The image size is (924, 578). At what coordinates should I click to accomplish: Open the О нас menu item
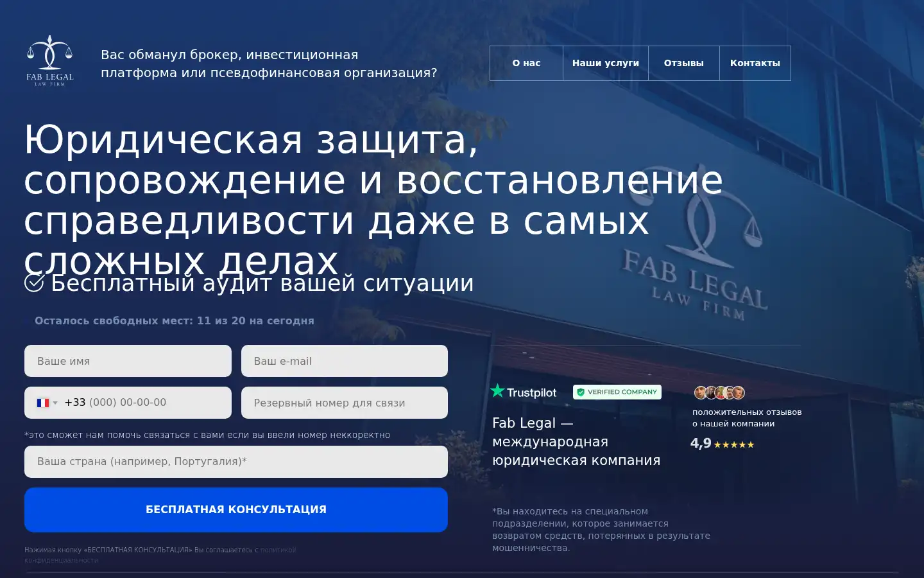[526, 63]
